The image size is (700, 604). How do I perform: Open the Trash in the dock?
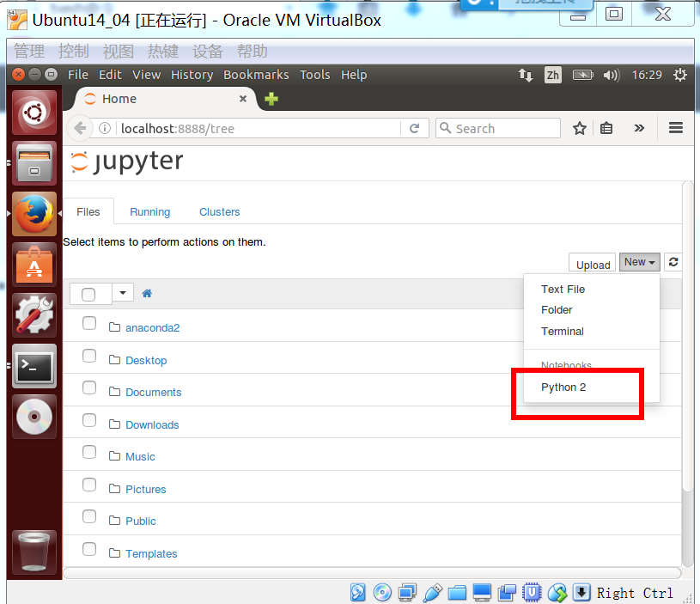(x=34, y=552)
